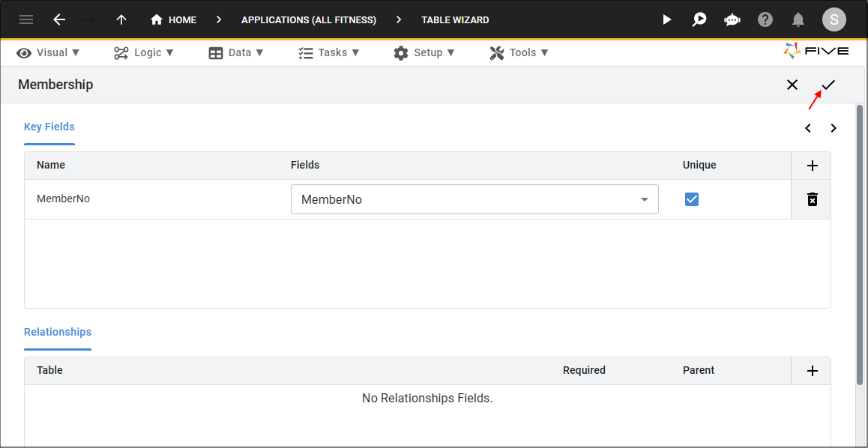
Task: View notifications bell icon
Action: (x=798, y=20)
